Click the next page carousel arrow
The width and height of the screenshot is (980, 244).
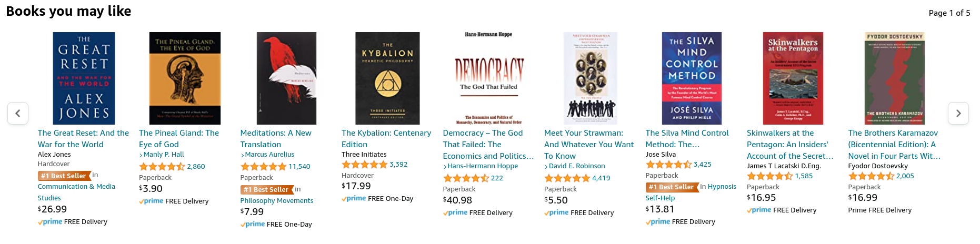(x=958, y=113)
